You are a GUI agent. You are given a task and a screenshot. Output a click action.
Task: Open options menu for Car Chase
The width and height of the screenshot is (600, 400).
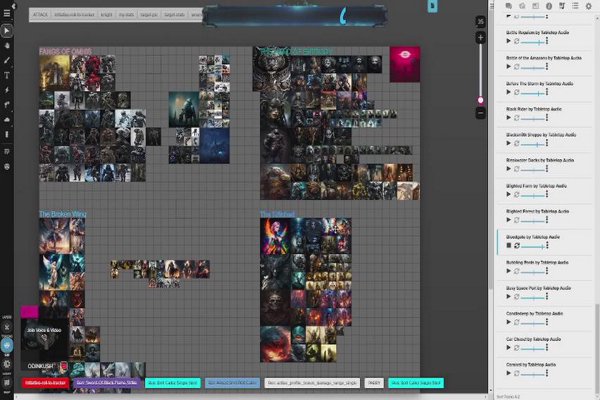pos(547,347)
